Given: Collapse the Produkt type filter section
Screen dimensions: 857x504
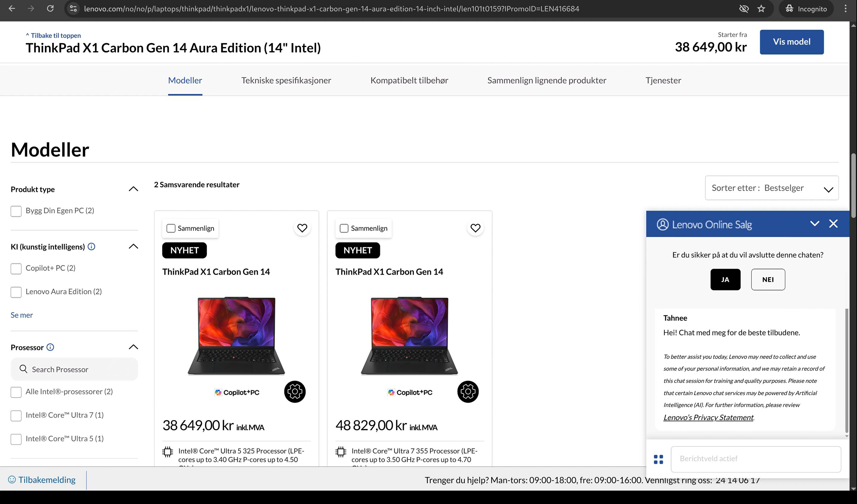Looking at the screenshot, I should click(x=133, y=189).
